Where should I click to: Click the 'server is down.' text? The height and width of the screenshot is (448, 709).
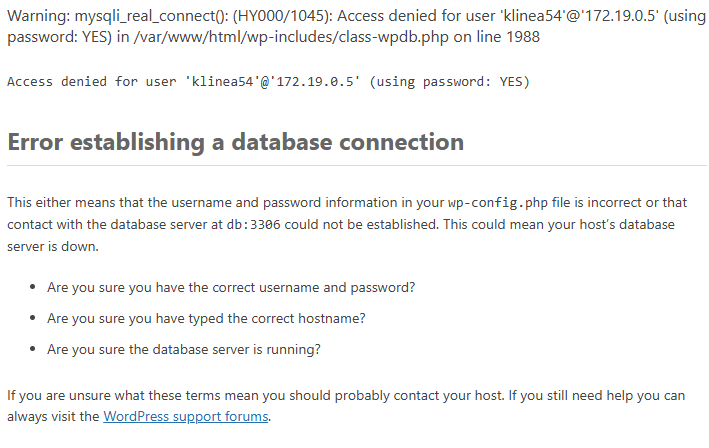point(53,246)
